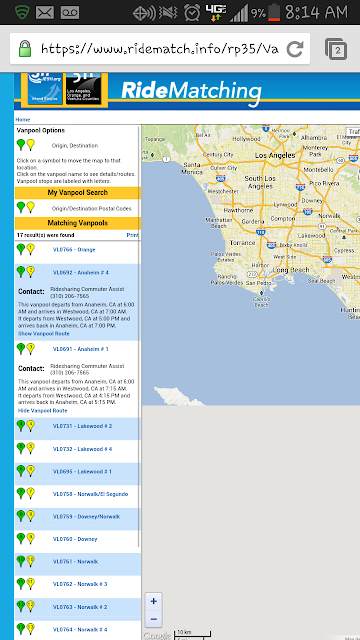Open vanpool VL0732 - Lakewood # 4
The height and width of the screenshot is (640, 360).
(x=82, y=449)
